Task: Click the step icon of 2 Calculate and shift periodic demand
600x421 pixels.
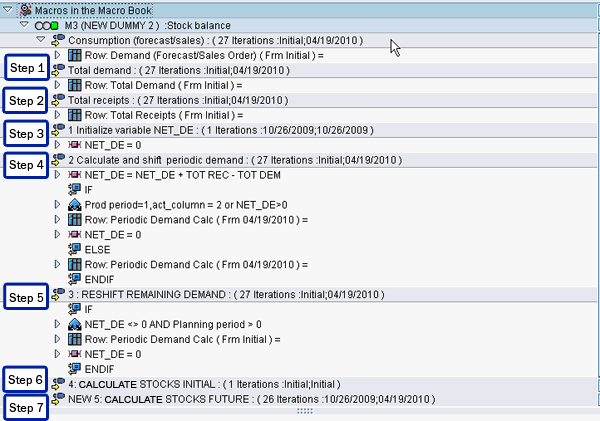Action: tap(58, 160)
